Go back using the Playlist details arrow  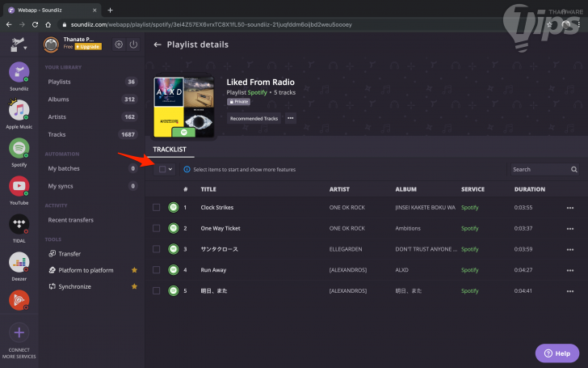tap(157, 44)
